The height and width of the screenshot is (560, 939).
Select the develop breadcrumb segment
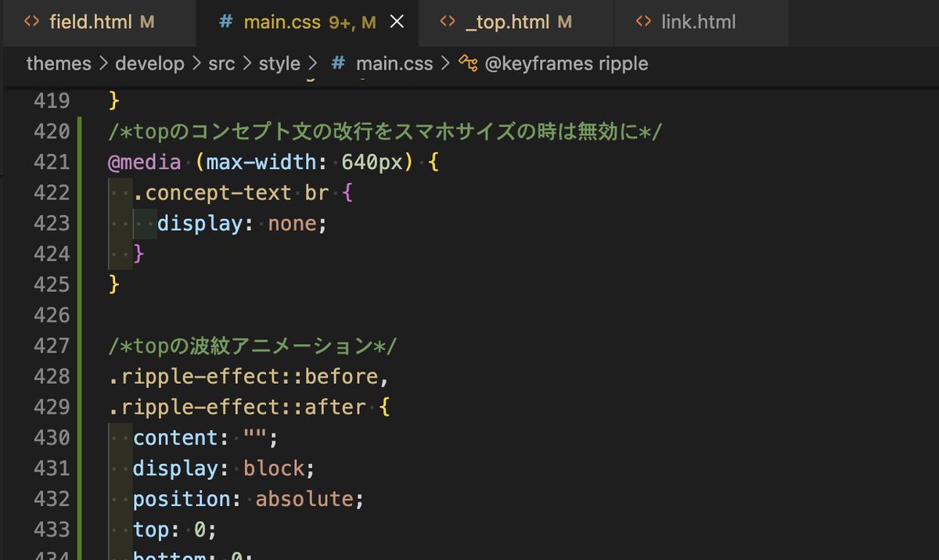pos(149,63)
